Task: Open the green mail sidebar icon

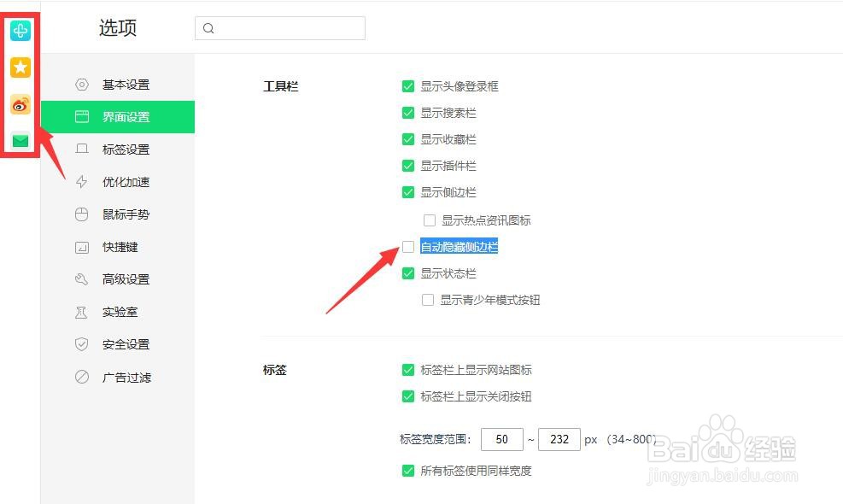Action: [20, 141]
